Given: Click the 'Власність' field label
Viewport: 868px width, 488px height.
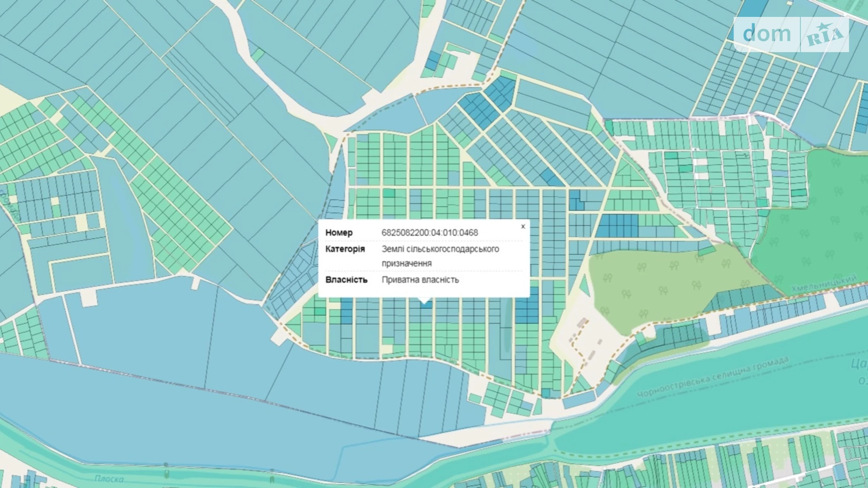Looking at the screenshot, I should 346,280.
